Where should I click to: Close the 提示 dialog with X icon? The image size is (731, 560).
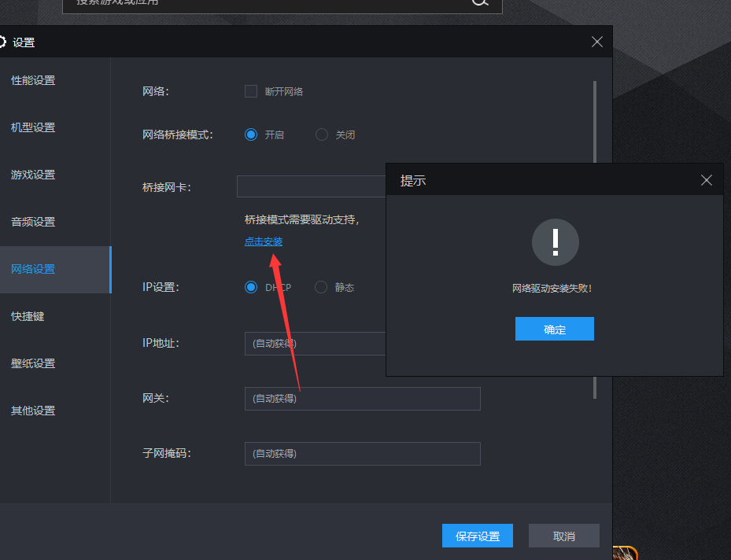706,181
